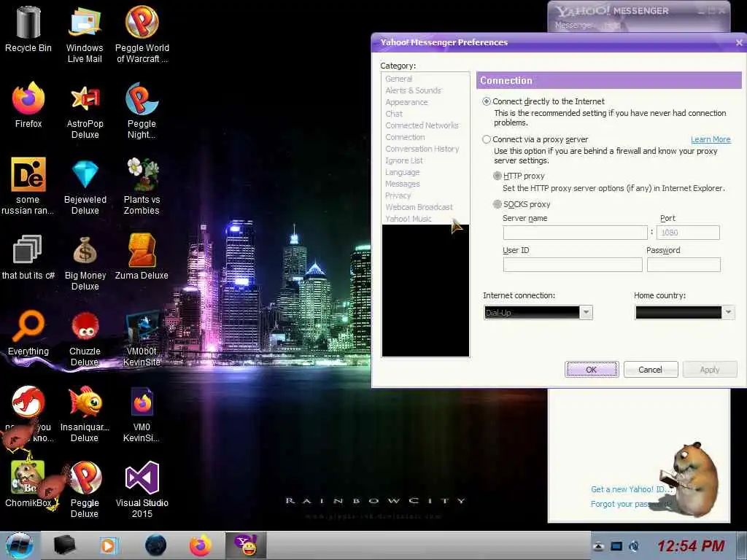
Task: Open VM0 KevinSi... Firefox document icon
Action: (142, 414)
